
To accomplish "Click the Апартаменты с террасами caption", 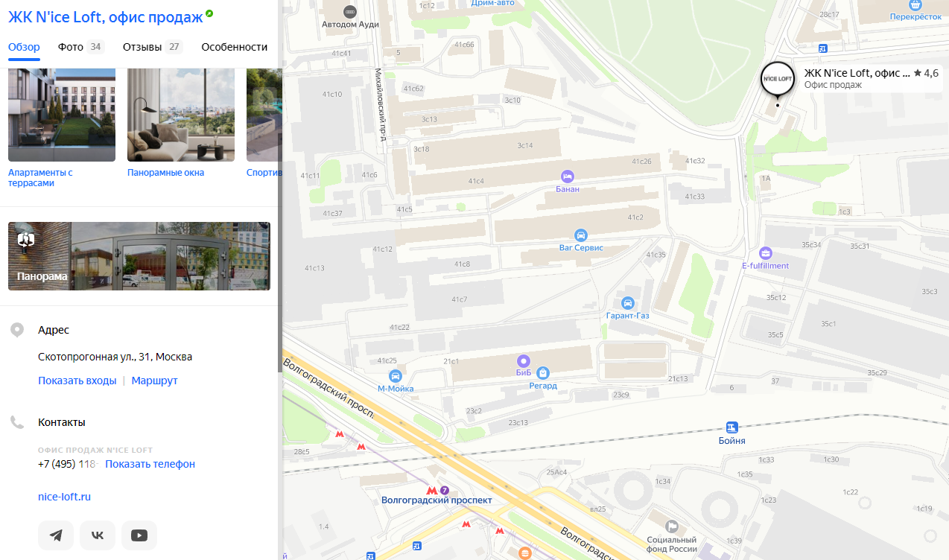I will 40,178.
